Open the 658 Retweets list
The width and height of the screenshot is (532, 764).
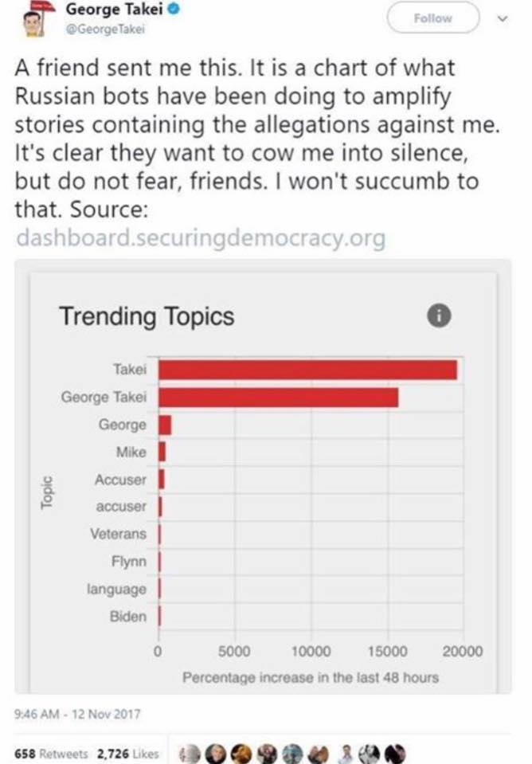click(51, 754)
